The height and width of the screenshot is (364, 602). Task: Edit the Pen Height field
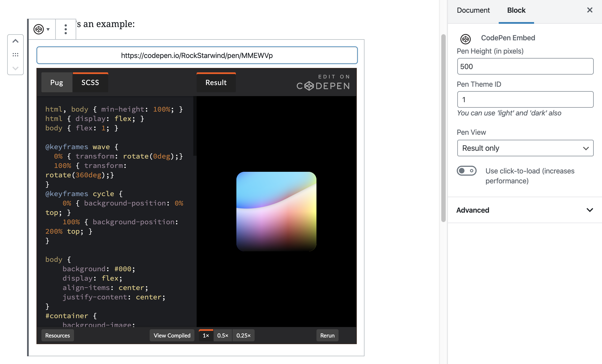point(525,67)
